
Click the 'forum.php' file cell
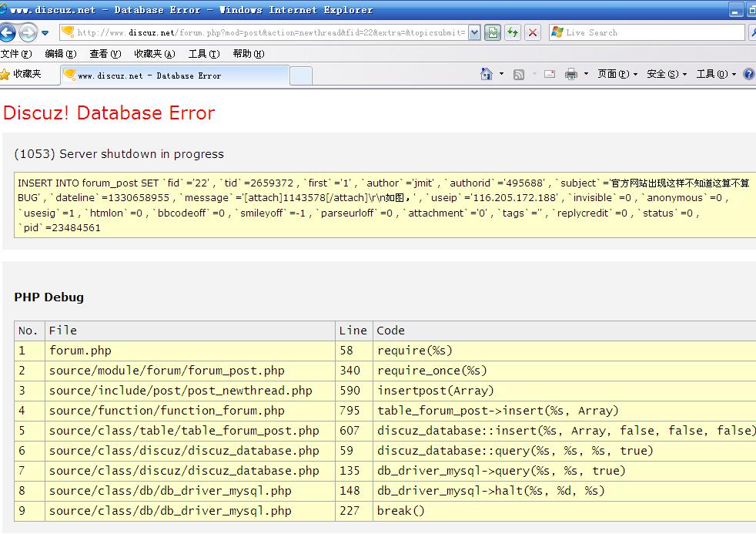coord(190,351)
